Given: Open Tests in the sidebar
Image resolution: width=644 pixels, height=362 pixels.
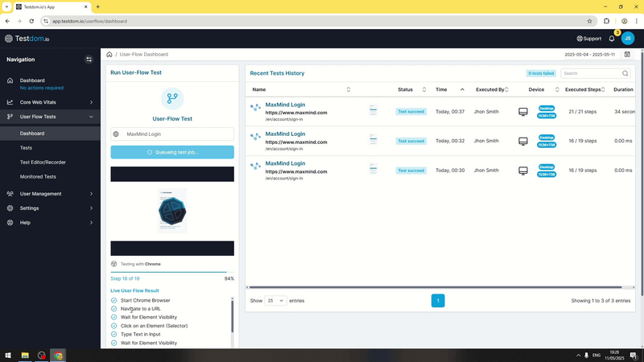Looking at the screenshot, I should pos(26,148).
